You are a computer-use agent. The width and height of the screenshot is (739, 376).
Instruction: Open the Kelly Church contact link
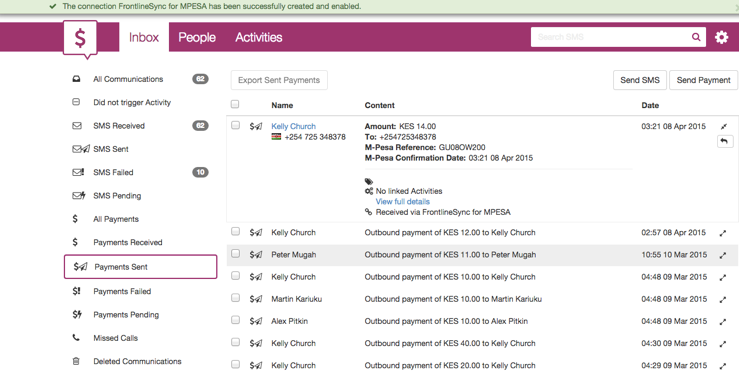(x=293, y=126)
